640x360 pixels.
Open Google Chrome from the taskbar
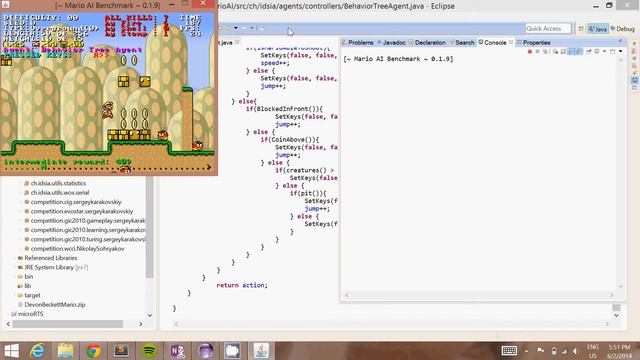(x=93, y=351)
